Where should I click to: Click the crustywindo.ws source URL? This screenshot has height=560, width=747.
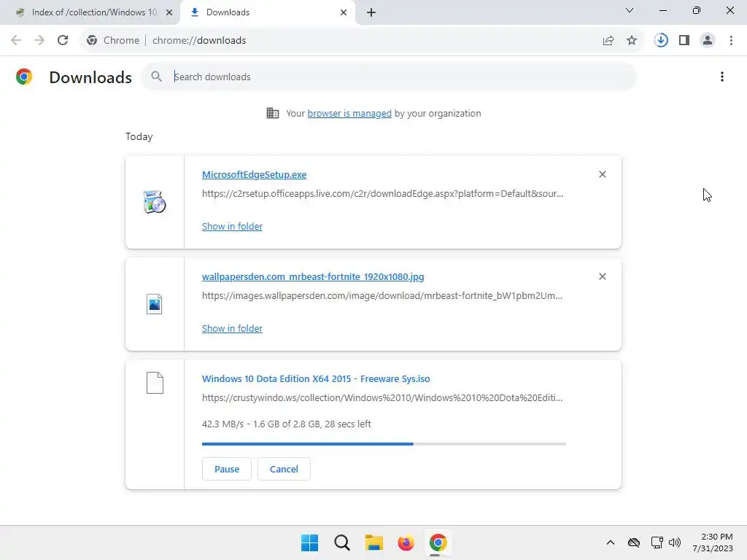pos(382,398)
